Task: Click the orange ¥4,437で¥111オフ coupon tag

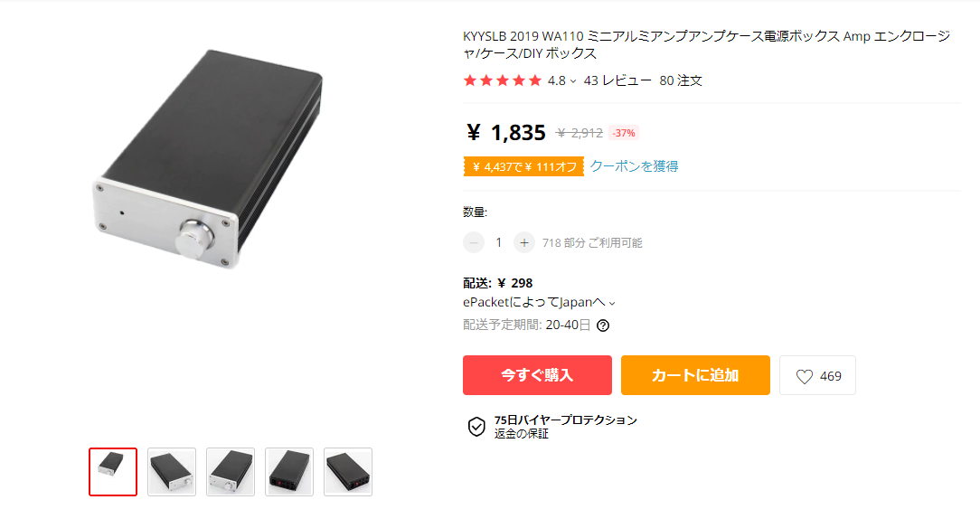Action: (523, 167)
